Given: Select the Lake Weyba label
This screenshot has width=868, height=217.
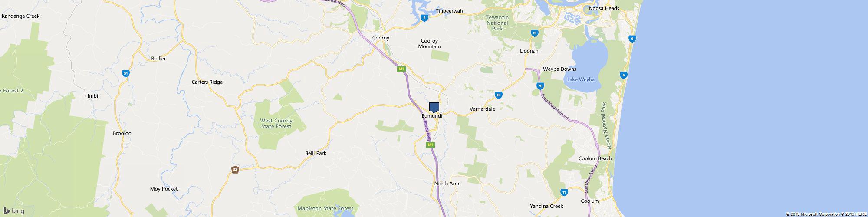Looking at the screenshot, I should [x=581, y=80].
